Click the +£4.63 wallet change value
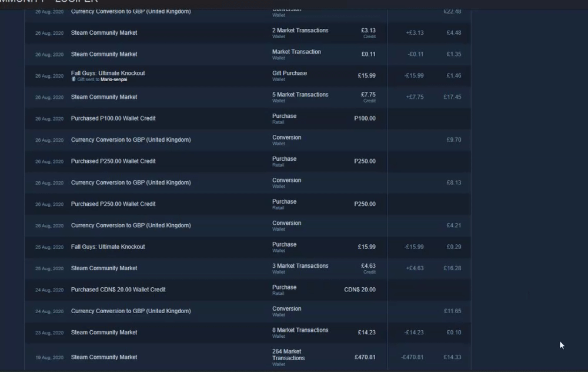588x372 pixels. (415, 268)
